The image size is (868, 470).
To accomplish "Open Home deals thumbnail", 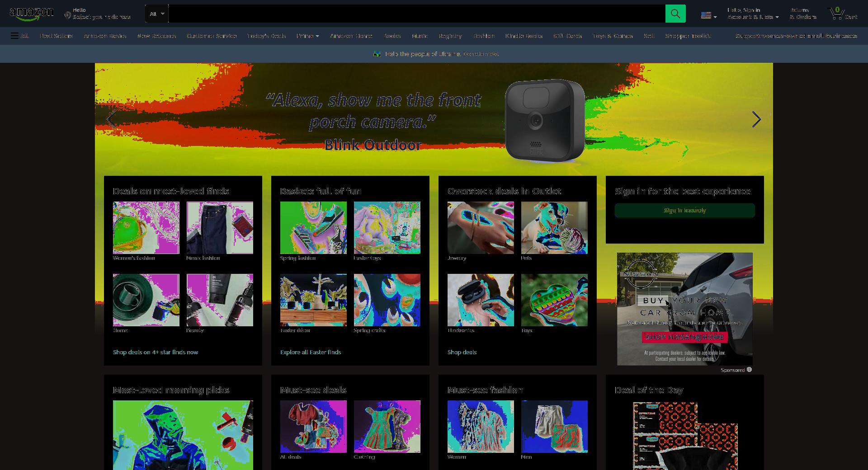I will click(x=146, y=300).
